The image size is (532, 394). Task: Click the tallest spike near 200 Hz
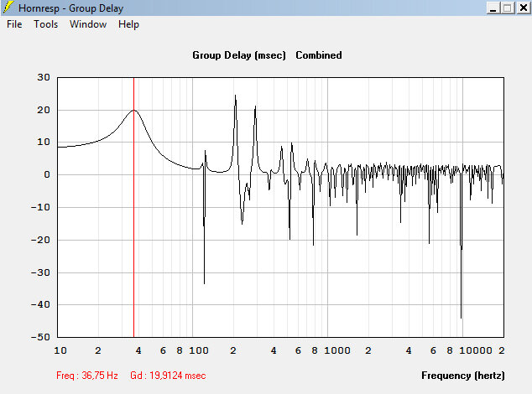[x=236, y=96]
